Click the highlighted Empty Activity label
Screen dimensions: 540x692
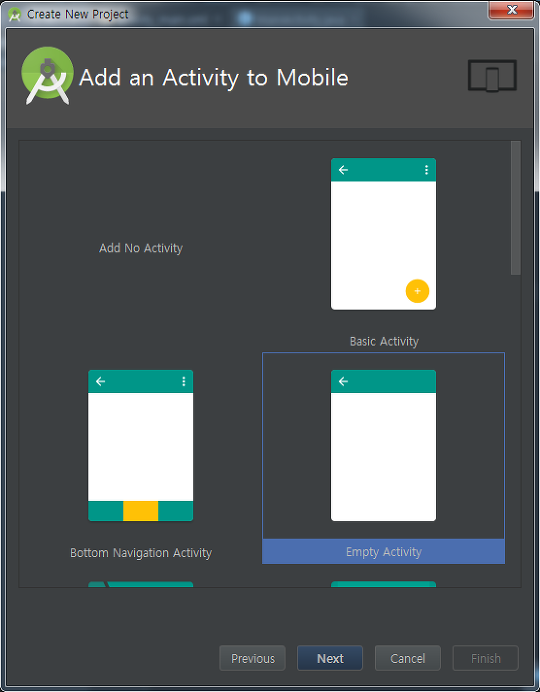(x=383, y=551)
